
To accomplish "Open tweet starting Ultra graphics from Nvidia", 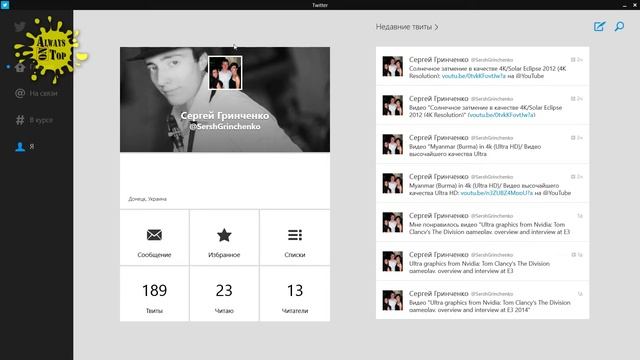I will [x=482, y=262].
